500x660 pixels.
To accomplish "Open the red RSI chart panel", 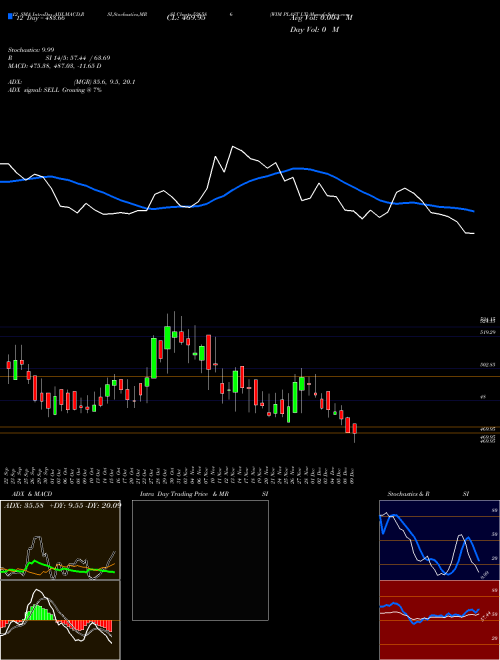I will coord(439,620).
